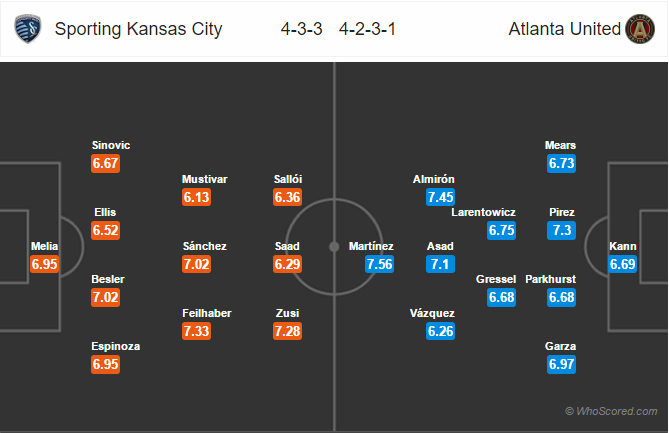Screen dimensions: 669x433
Task: Click player name Espinoza
Action: coord(116,346)
